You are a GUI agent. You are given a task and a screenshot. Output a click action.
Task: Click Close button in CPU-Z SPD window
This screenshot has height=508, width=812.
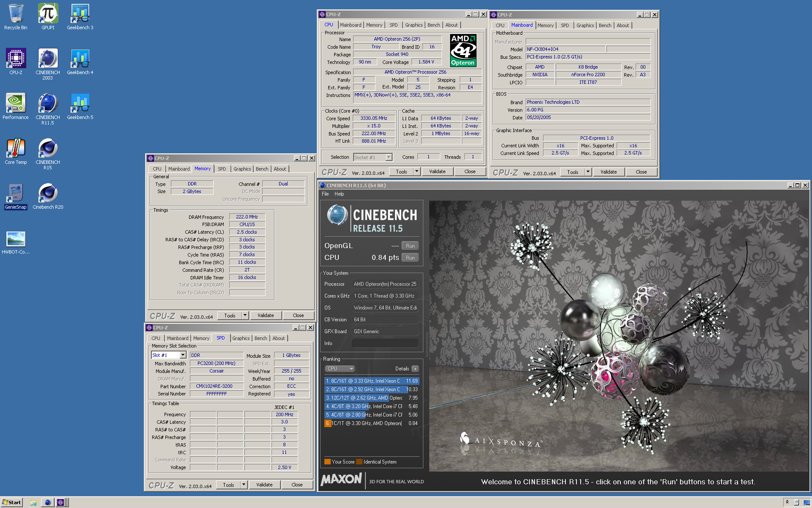coord(297,485)
